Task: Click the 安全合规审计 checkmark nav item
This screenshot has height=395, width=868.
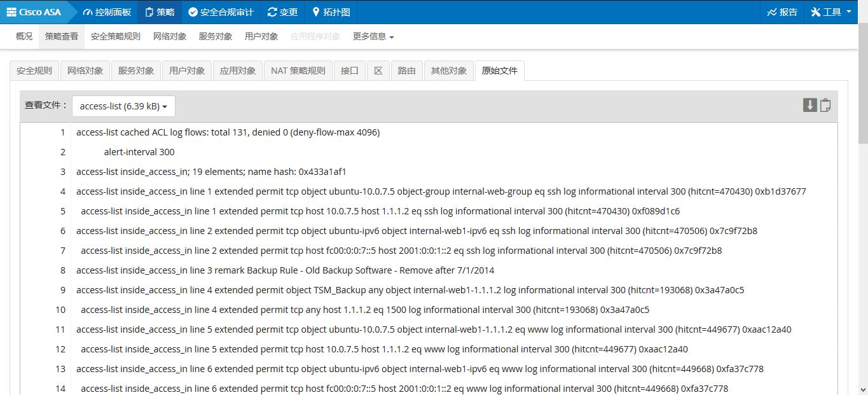Action: click(x=221, y=12)
